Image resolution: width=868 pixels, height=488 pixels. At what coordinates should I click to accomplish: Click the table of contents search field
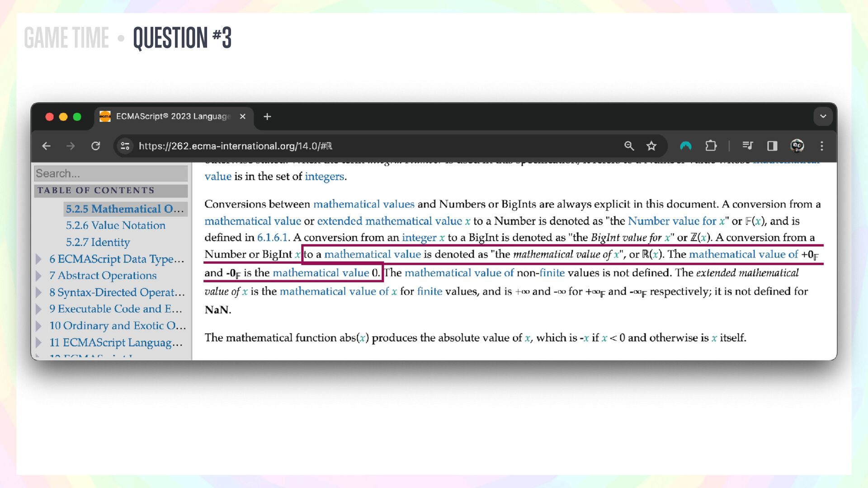[x=111, y=174]
